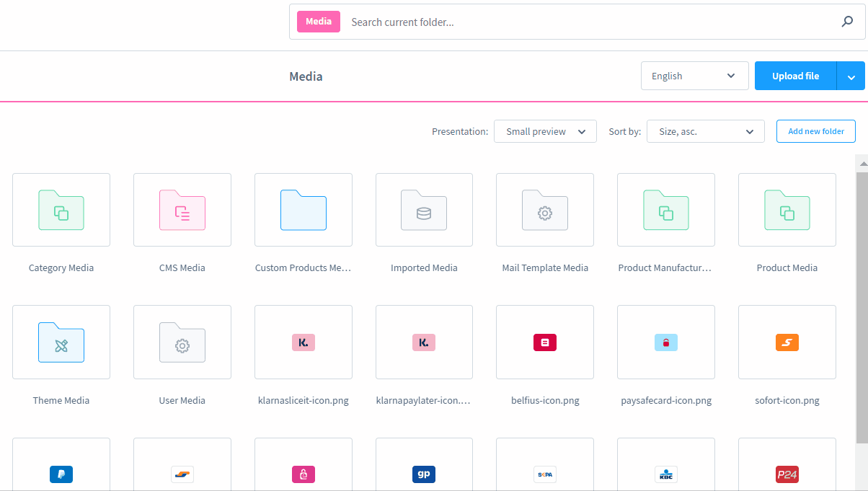Open the English language dropdown
Image resolution: width=868 pixels, height=491 pixels.
695,76
